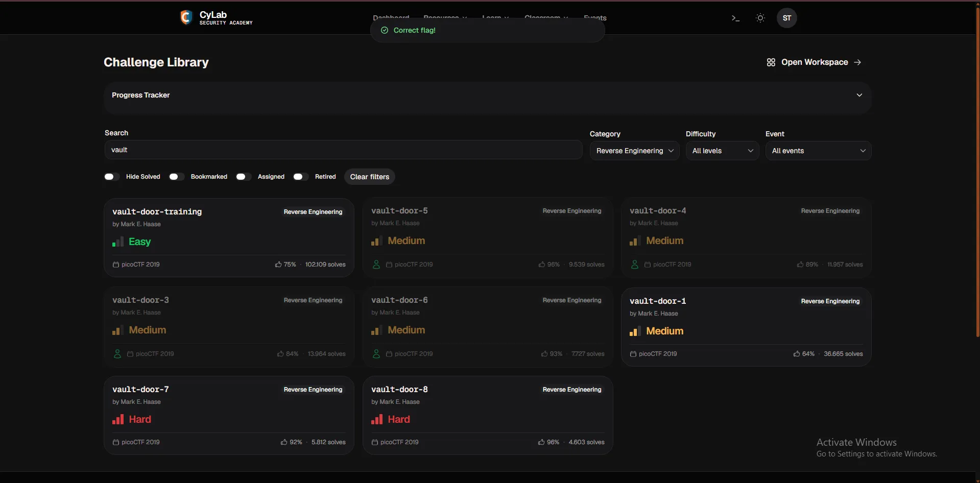The width and height of the screenshot is (980, 483).
Task: Click the solved user icon on vault-door-3
Action: (117, 354)
